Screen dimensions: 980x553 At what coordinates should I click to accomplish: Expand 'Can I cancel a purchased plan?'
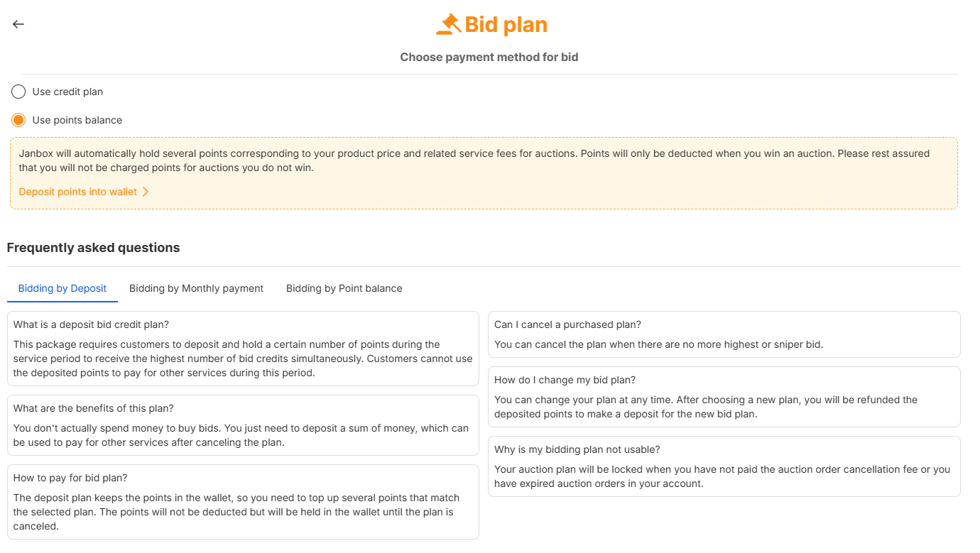pos(567,324)
